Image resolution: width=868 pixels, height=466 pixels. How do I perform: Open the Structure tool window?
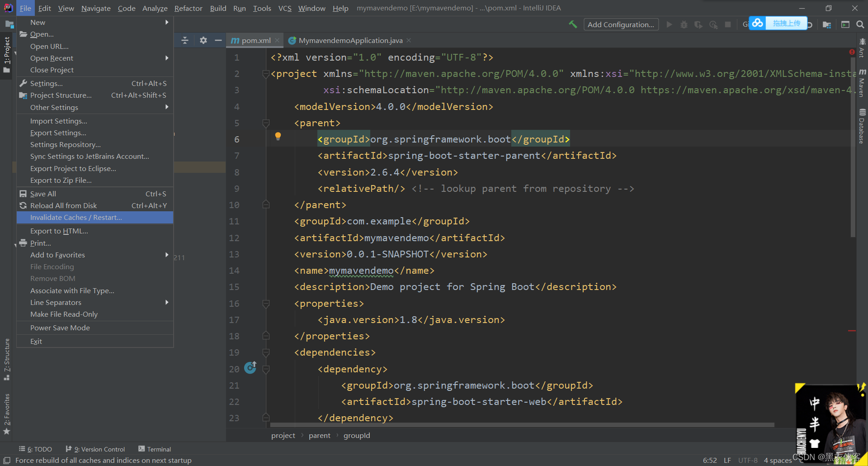pyautogui.click(x=7, y=360)
